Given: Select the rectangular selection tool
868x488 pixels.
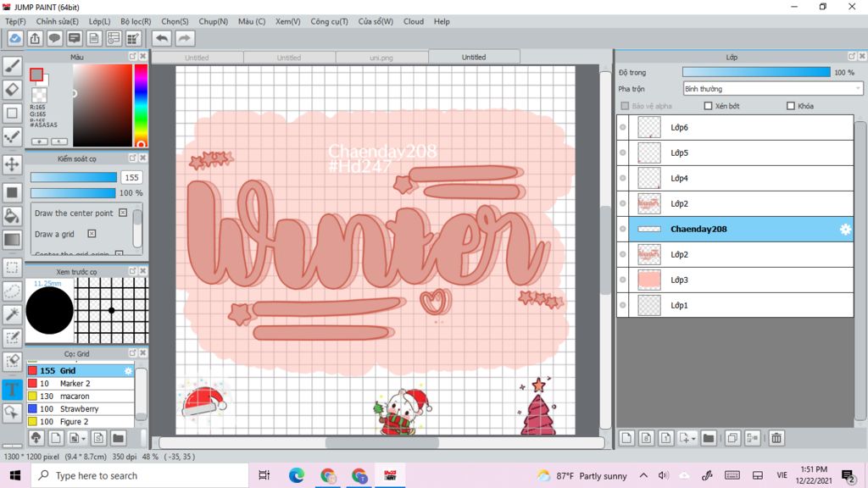Looking at the screenshot, I should click(12, 268).
